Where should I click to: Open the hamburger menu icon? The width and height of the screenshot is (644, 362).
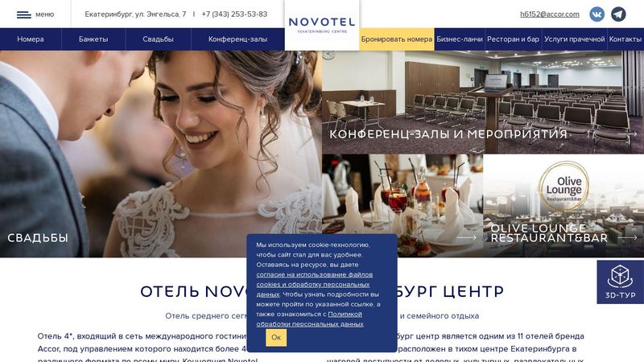(x=24, y=14)
